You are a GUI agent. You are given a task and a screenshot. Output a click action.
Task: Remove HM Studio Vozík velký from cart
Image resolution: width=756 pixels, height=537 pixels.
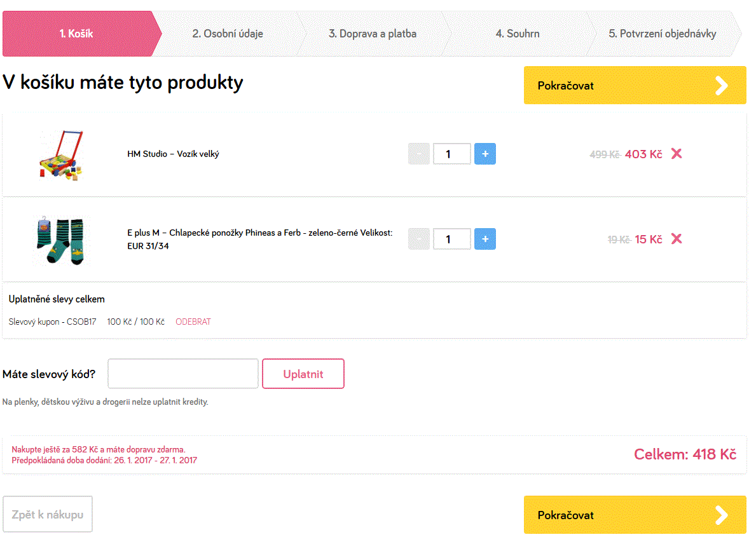coord(677,154)
